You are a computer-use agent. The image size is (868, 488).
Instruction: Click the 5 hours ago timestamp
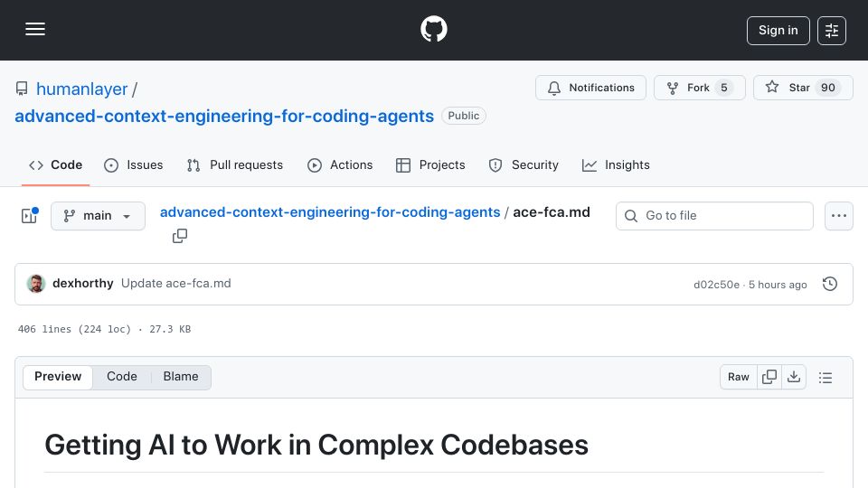(778, 285)
